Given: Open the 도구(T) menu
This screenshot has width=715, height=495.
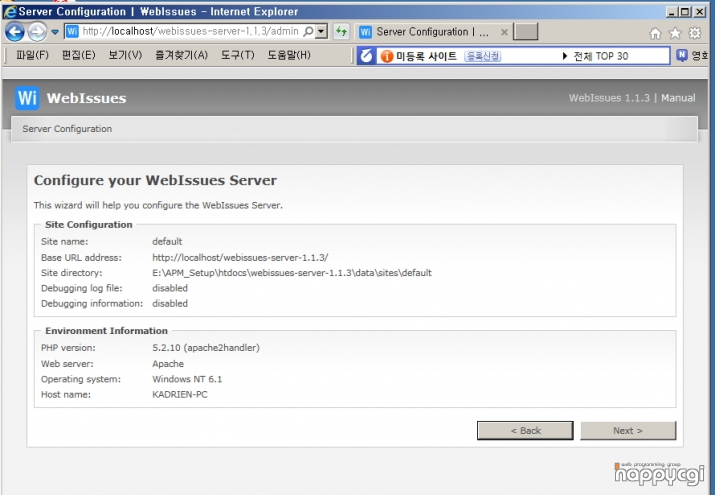Looking at the screenshot, I should coord(238,55).
